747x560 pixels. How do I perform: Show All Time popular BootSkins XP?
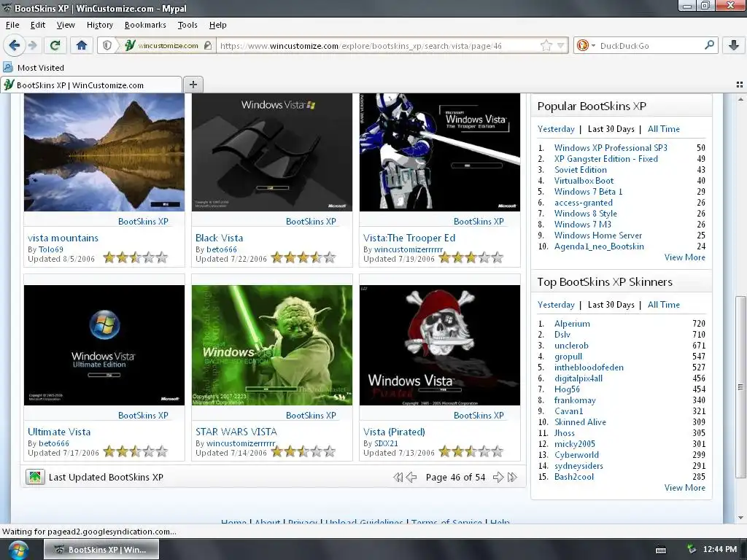(x=664, y=128)
